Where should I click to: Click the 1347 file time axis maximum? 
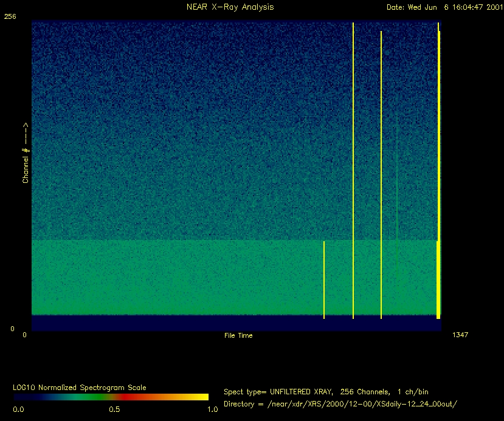[x=460, y=335]
